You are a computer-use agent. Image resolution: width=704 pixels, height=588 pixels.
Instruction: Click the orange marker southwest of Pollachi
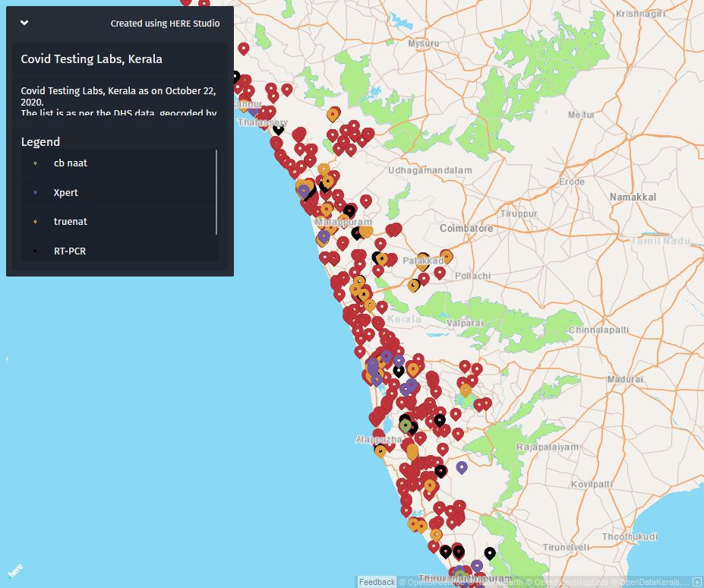click(414, 285)
